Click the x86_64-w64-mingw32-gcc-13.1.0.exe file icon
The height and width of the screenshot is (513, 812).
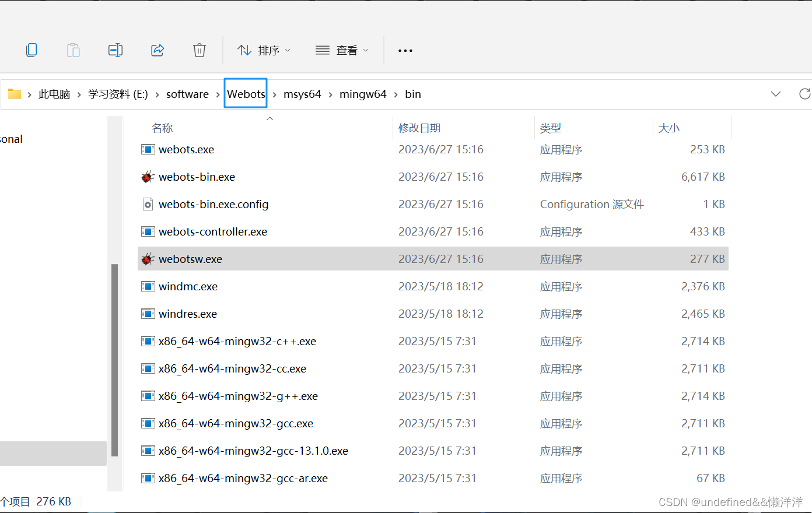pos(148,451)
